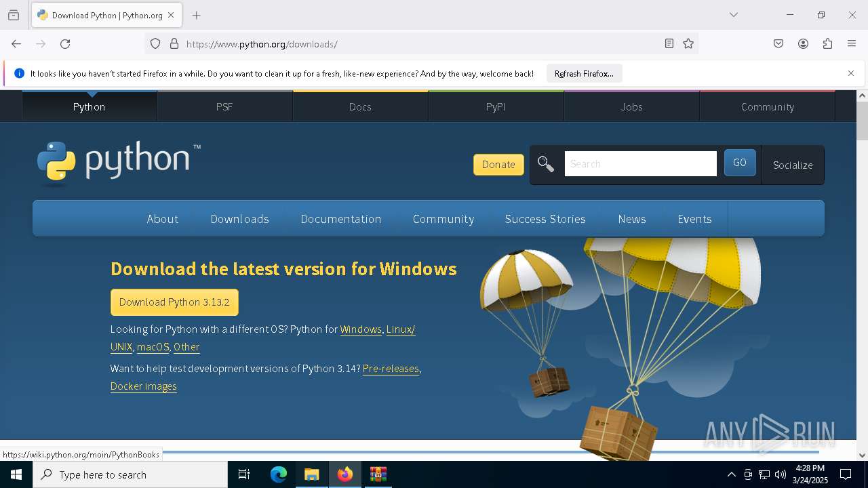
Task: Click the shield tracking protection icon
Action: [x=155, y=44]
